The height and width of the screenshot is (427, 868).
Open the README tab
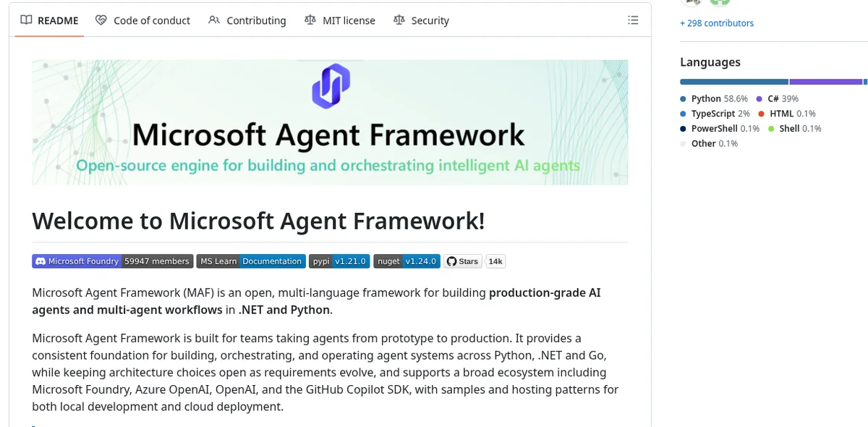pos(49,20)
